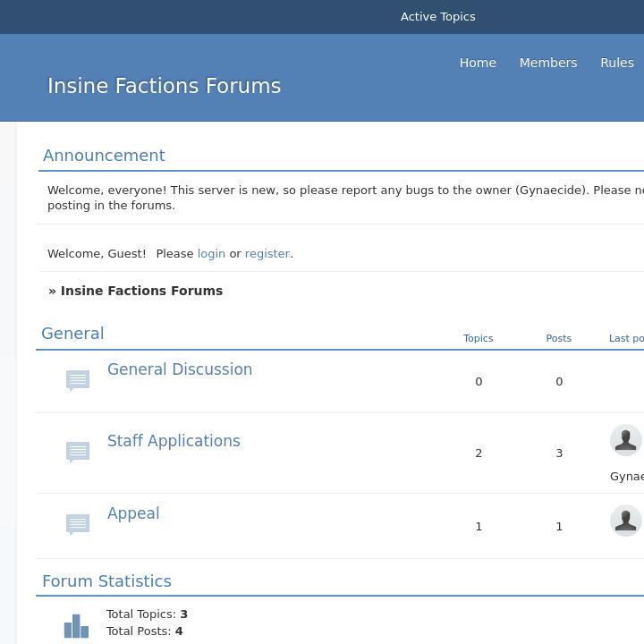Open the Members page
This screenshot has width=644, height=644.
(x=547, y=63)
